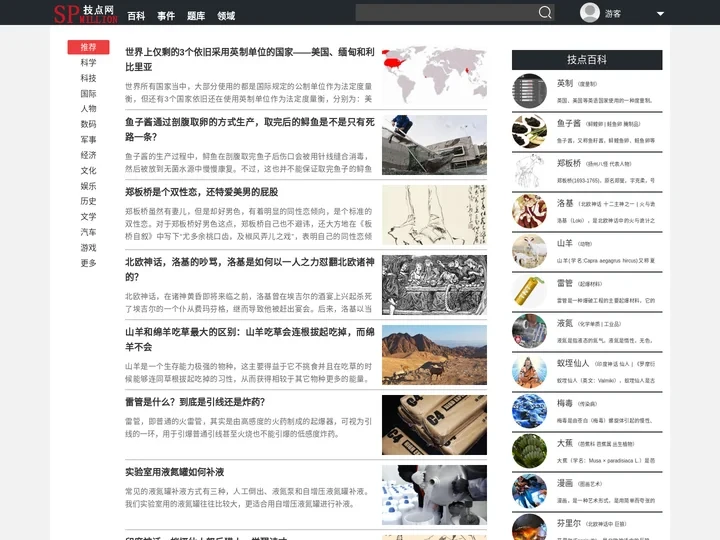Open the 郑板桥 article headline
This screenshot has width=720, height=540.
click(x=202, y=192)
